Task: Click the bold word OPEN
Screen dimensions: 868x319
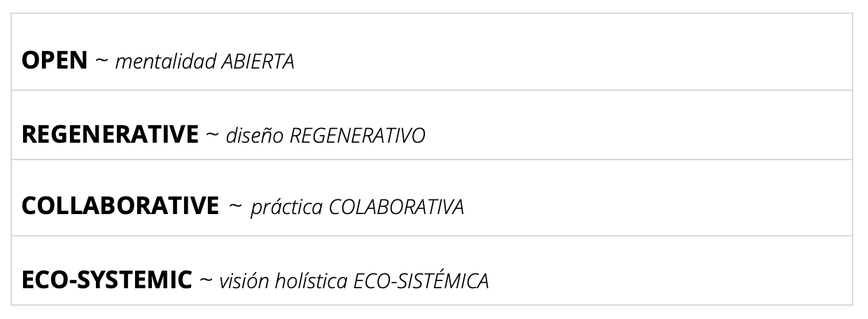Action: (55, 61)
